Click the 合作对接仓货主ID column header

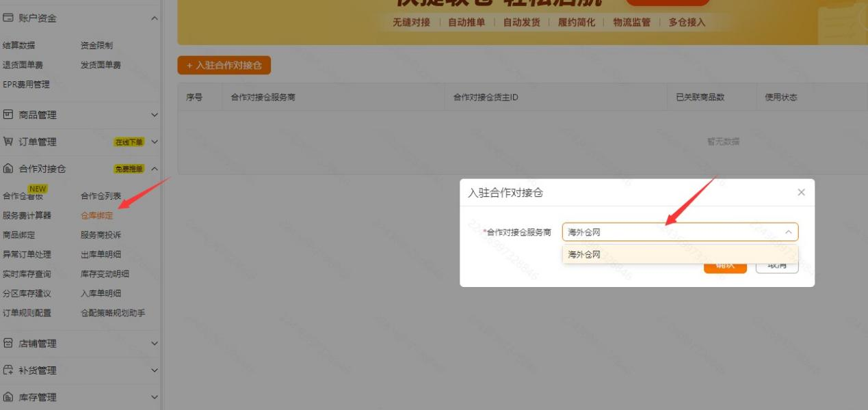point(486,98)
